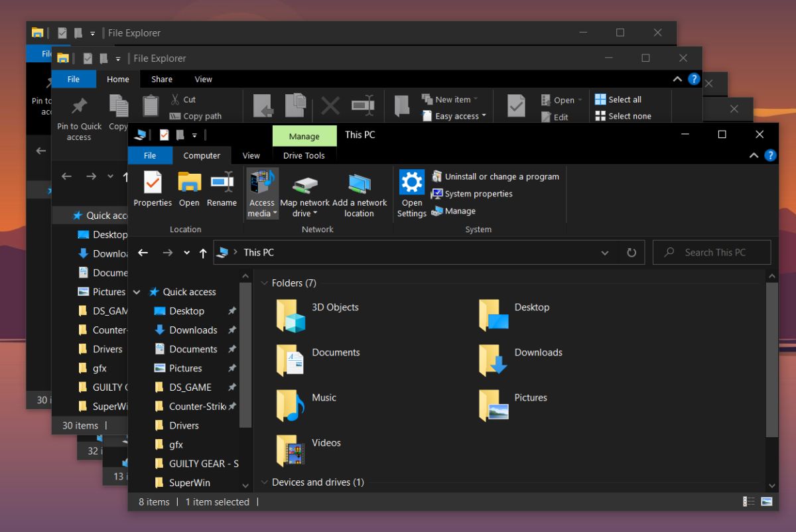Click Manage in System group
796x532 pixels.
[454, 211]
